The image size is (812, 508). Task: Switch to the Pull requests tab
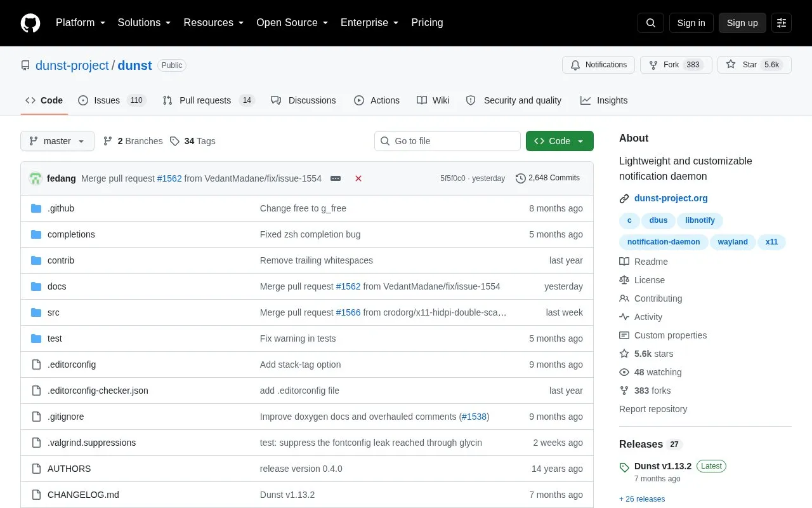(209, 100)
